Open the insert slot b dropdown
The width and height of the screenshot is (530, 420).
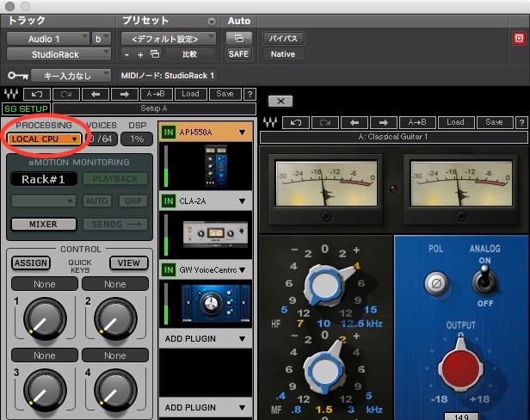point(101,39)
